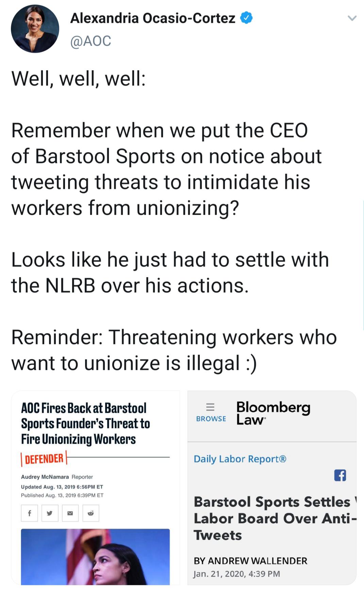This screenshot has width=364, height=589.
Task: Click the Andrew Wallender byline
Action: click(x=251, y=561)
